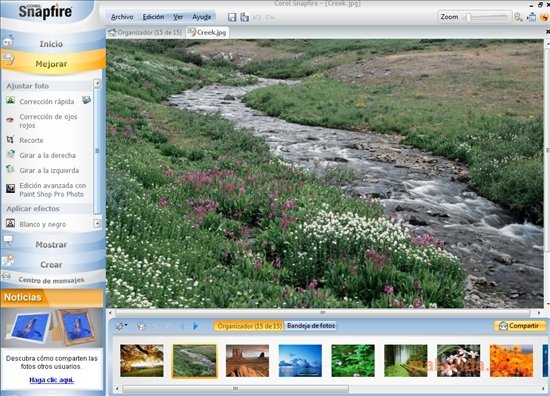Click the Girar a la izquierda label
The height and width of the screenshot is (396, 550).
(49, 170)
